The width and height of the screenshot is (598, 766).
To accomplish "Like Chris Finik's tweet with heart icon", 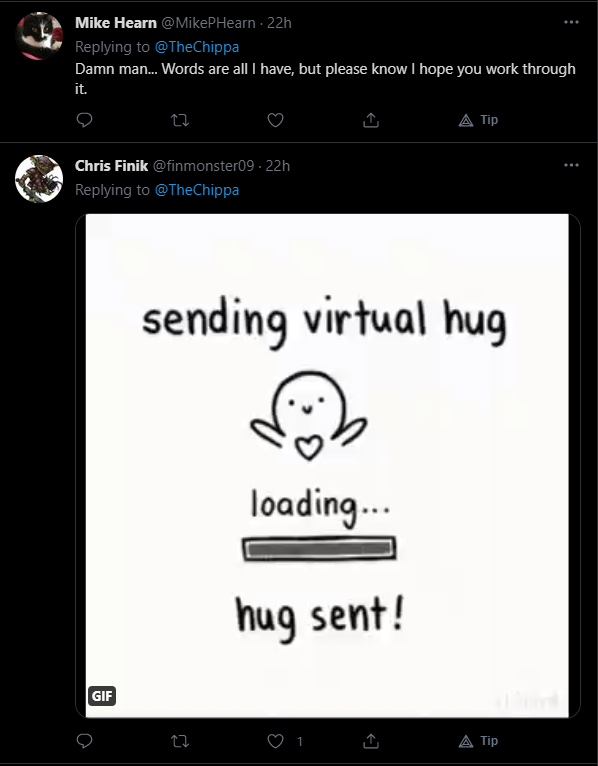I will pos(276,741).
